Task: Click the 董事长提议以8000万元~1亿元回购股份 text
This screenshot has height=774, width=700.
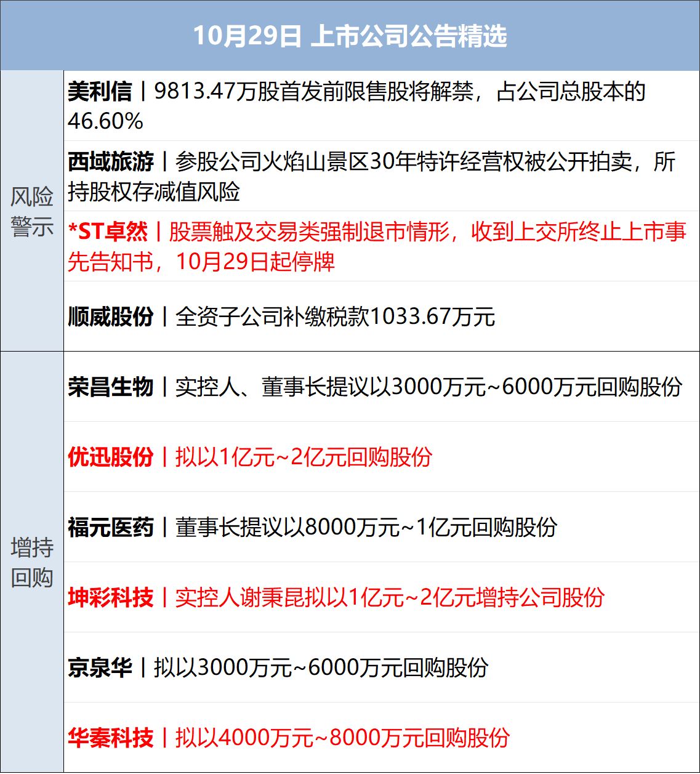Action: click(x=366, y=528)
